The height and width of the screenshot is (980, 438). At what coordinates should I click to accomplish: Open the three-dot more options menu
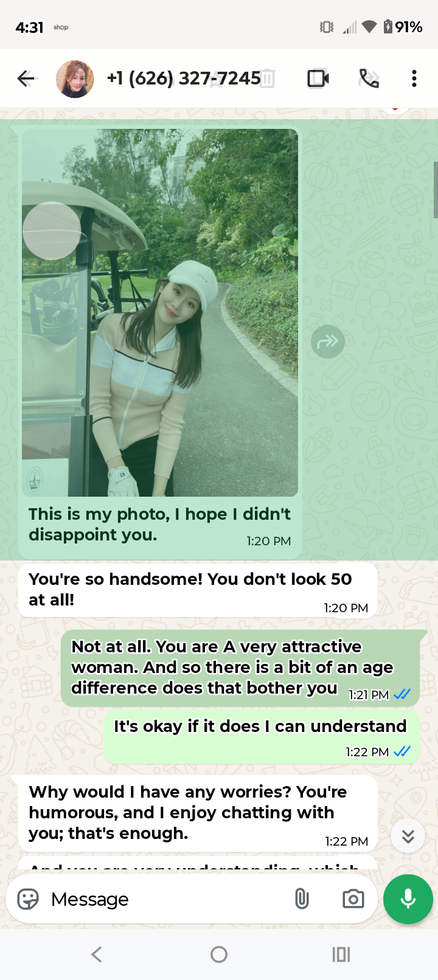click(x=414, y=78)
